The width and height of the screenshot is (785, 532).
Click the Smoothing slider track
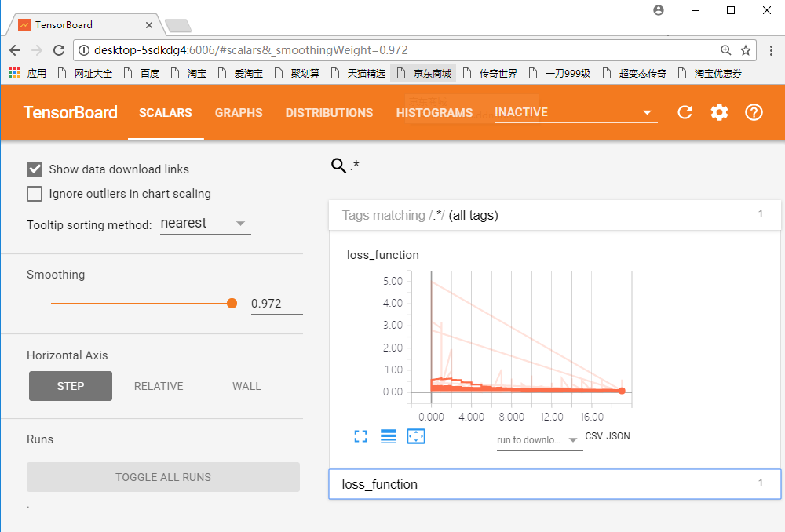[x=141, y=304]
